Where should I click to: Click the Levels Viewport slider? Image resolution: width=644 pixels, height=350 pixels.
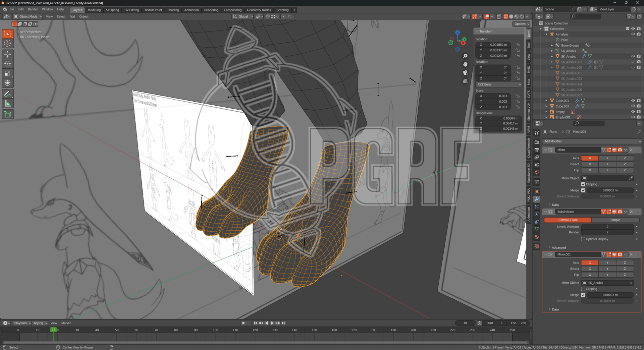click(607, 227)
